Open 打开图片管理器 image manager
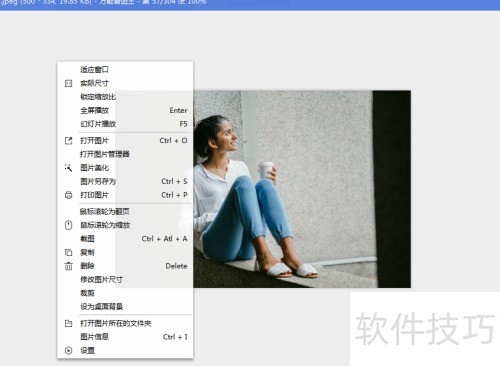Image resolution: width=500 pixels, height=366 pixels. [125, 154]
